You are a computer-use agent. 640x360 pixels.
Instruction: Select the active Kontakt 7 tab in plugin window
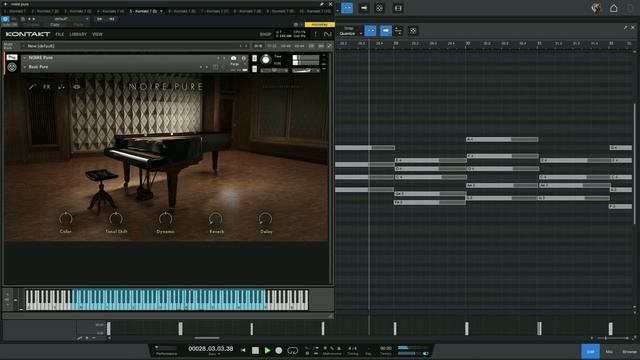145,11
